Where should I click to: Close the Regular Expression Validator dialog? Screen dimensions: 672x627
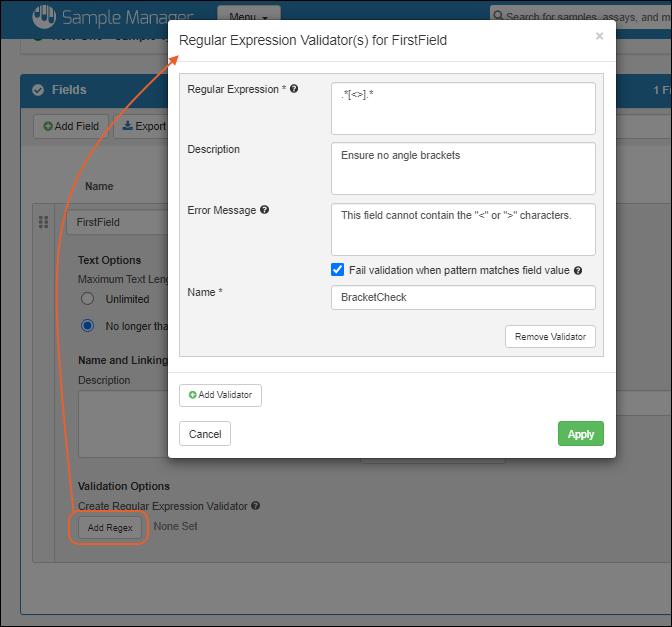click(599, 37)
